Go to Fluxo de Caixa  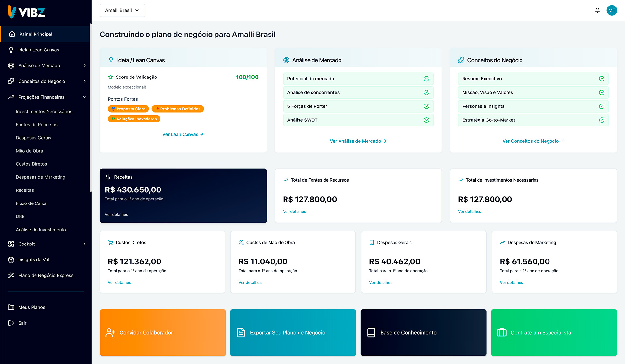click(31, 203)
